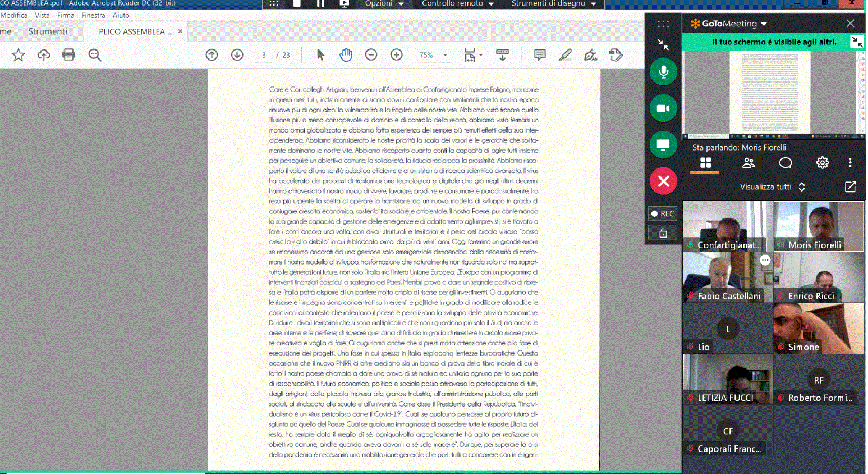Close the PLICO ASSEMBLEA tab
This screenshot has height=474, width=868.
[x=180, y=31]
